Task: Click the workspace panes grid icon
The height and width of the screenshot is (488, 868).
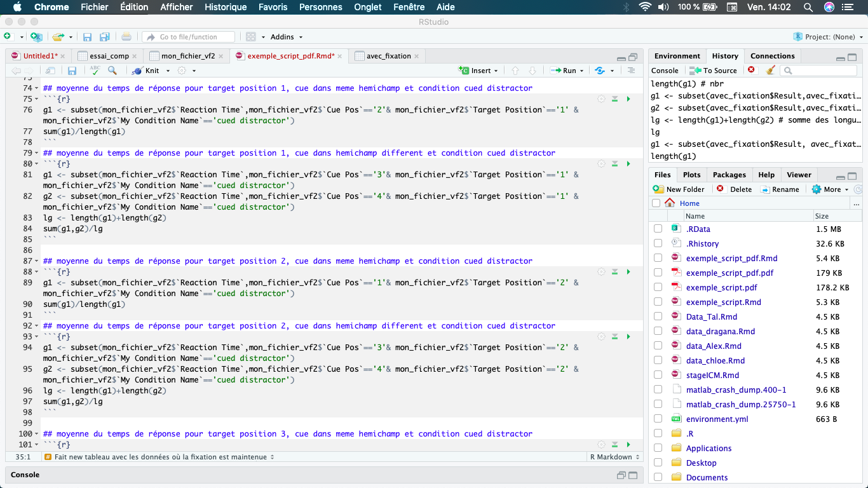Action: tap(251, 37)
